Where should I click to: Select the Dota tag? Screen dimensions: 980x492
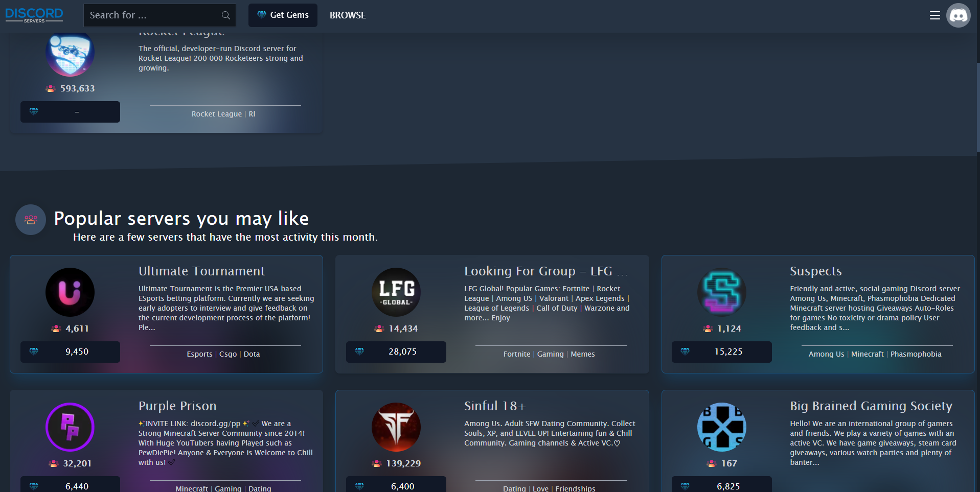(252, 354)
